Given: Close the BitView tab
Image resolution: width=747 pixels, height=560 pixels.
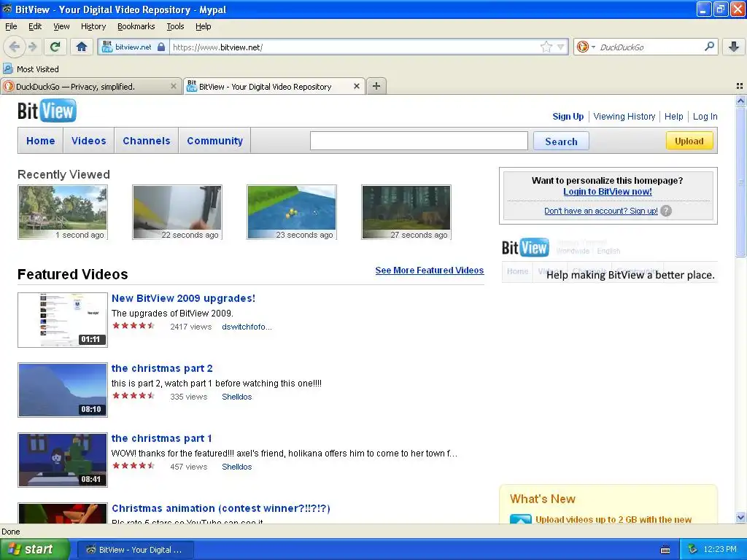Looking at the screenshot, I should point(356,86).
